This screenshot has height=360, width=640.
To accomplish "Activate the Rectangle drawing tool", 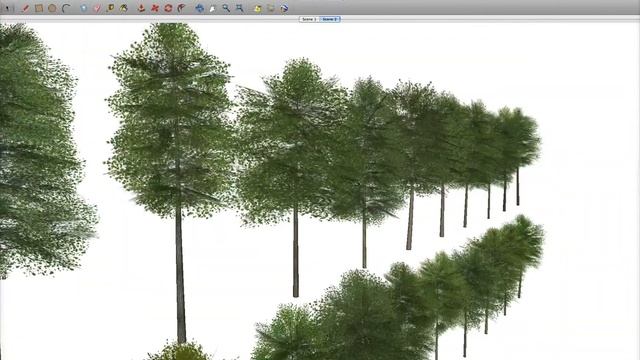I will [39, 8].
